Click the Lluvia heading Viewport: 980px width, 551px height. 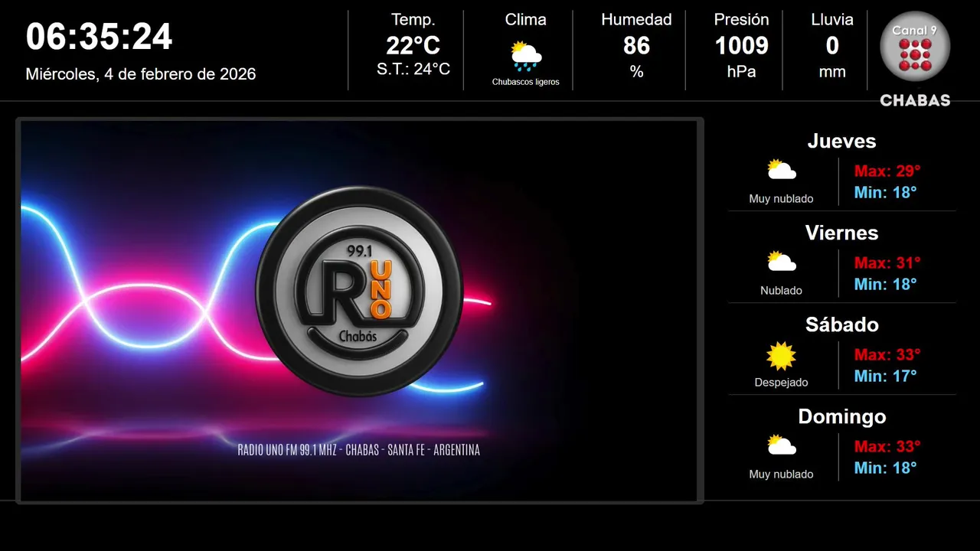(x=832, y=20)
